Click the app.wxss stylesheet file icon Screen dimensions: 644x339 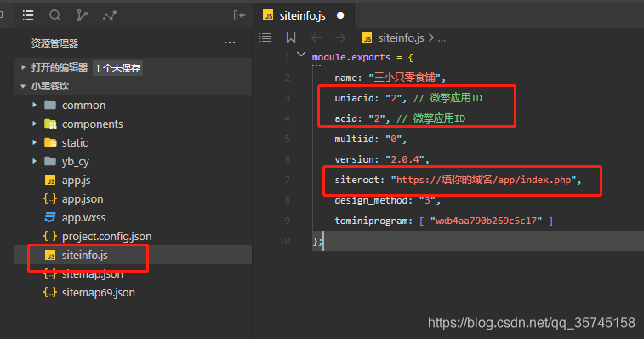(x=50, y=217)
